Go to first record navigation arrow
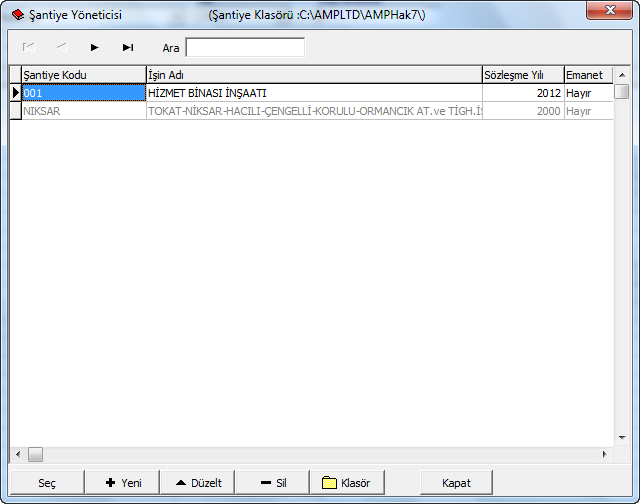 pos(29,47)
